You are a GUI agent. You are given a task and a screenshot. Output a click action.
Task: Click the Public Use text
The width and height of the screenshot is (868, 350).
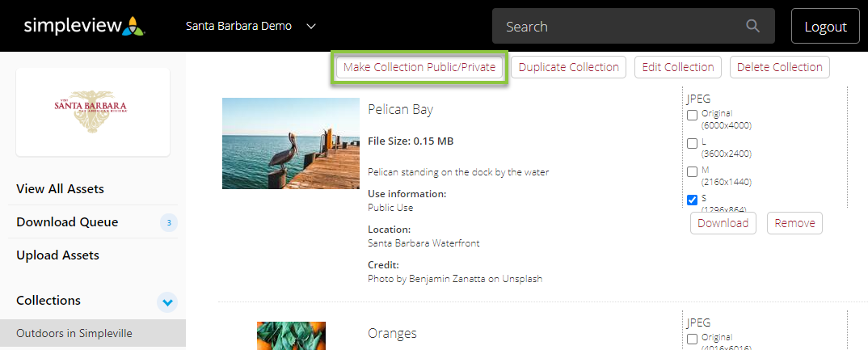tap(390, 208)
